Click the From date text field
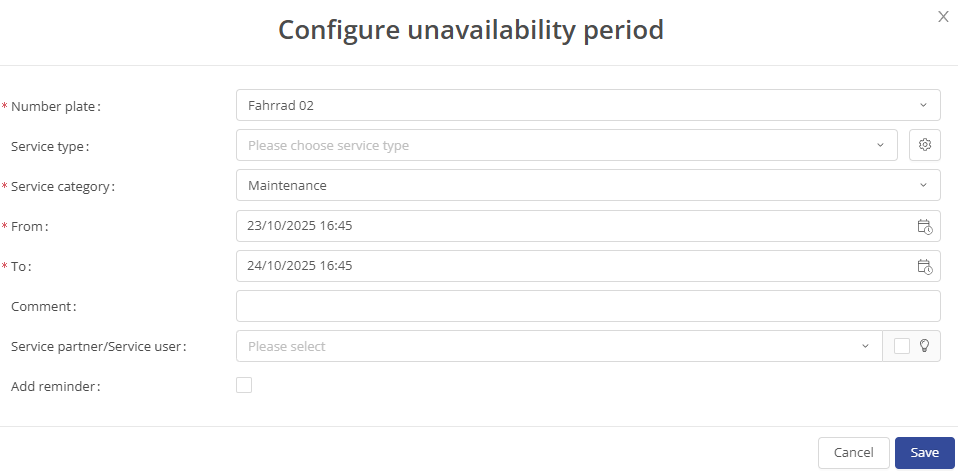The width and height of the screenshot is (958, 472). tap(570, 226)
